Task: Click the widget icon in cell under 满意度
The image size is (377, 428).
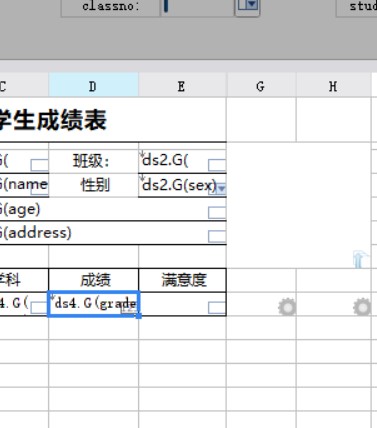Action: pos(217,308)
